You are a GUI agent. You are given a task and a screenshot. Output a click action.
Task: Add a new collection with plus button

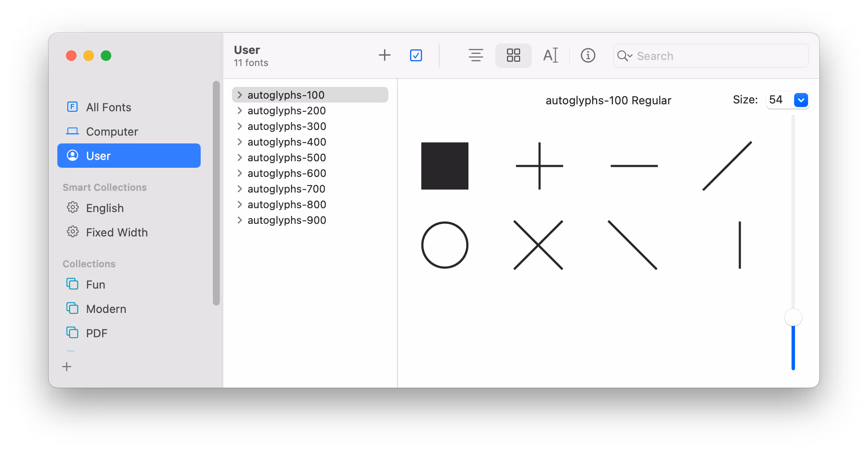coord(66,367)
